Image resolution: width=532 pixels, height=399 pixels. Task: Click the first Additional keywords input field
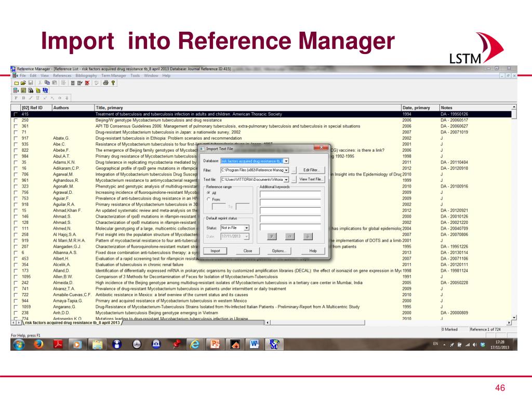290,194
